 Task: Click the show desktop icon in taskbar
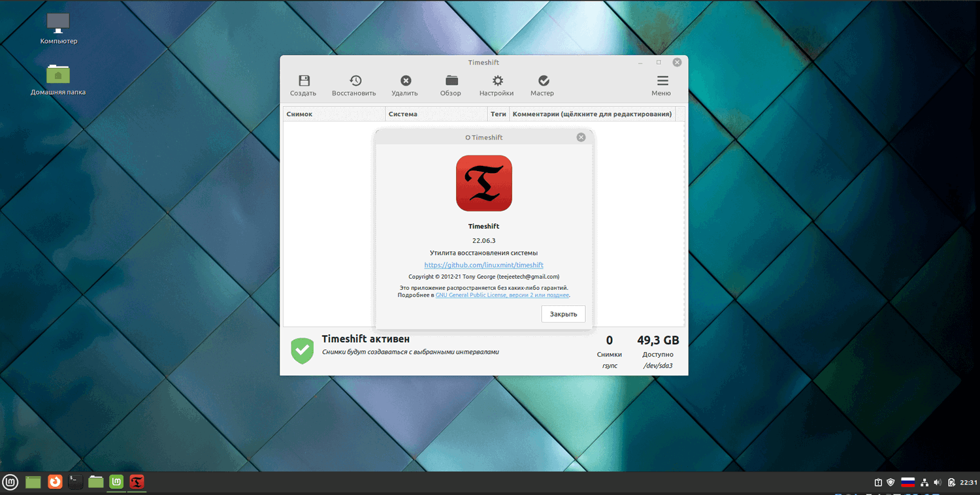[33, 483]
